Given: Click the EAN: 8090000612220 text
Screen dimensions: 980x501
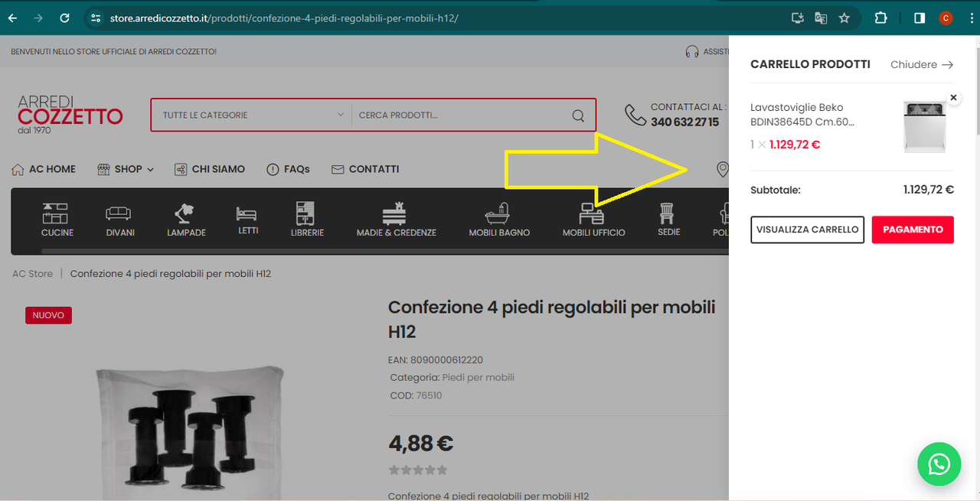Looking at the screenshot, I should pos(436,360).
